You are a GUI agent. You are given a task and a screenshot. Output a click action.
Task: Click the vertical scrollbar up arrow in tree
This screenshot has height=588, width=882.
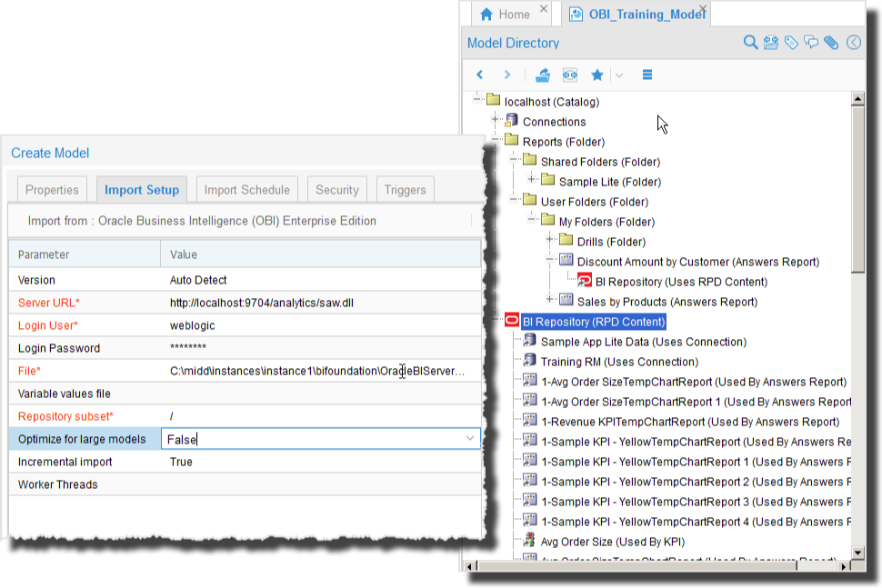(857, 99)
